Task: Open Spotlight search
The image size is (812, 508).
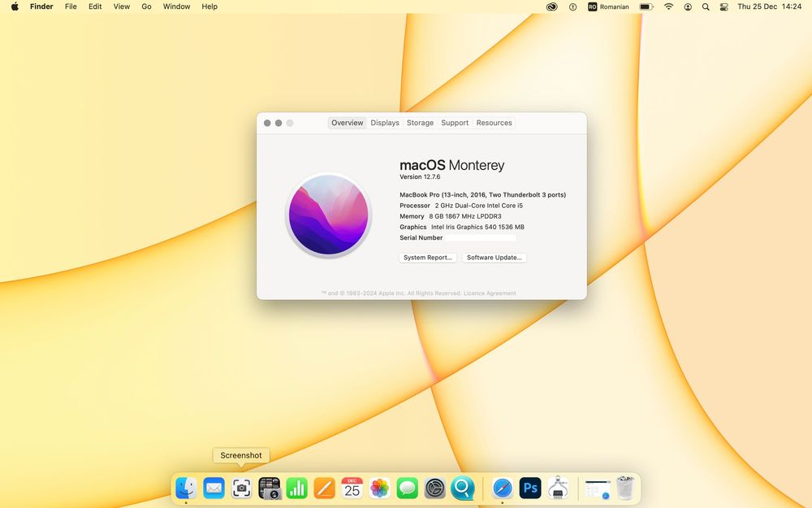Action: (x=706, y=7)
